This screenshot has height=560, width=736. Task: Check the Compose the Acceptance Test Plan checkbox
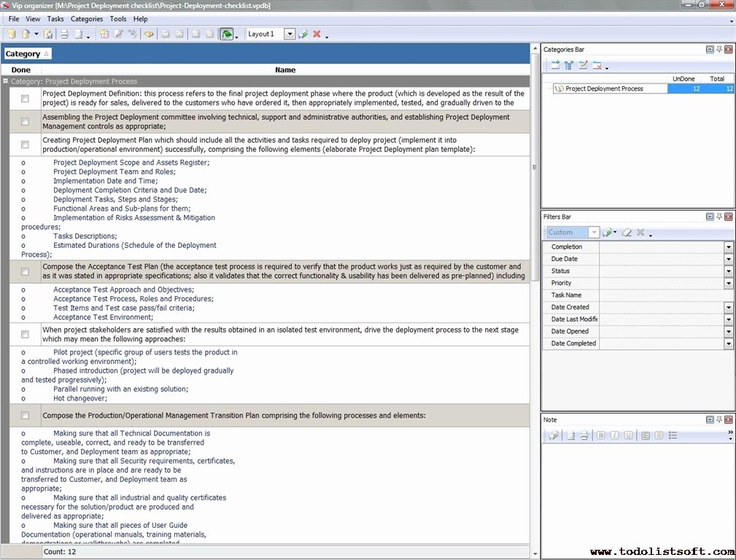tap(25, 272)
